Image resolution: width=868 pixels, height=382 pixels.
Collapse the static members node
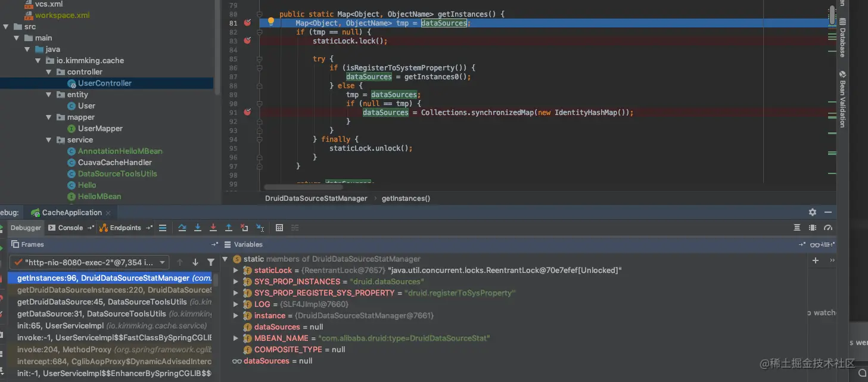point(225,259)
